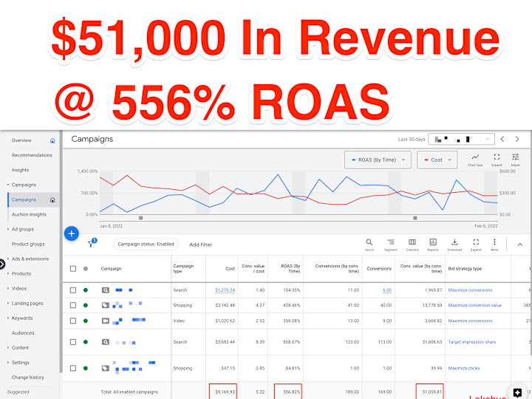Open Auction insights in the sidebar

coord(29,214)
